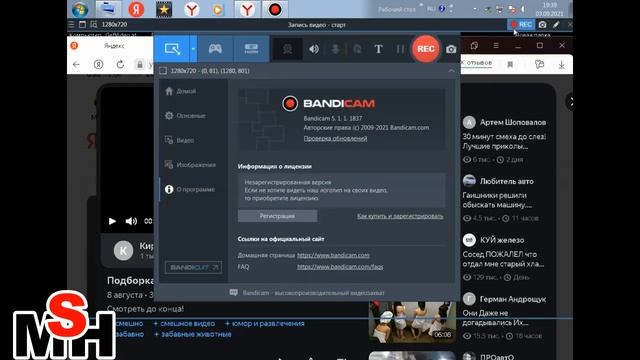The height and width of the screenshot is (360, 640).
Task: Select the Bandicam screen recording mode icon
Action: point(172,49)
